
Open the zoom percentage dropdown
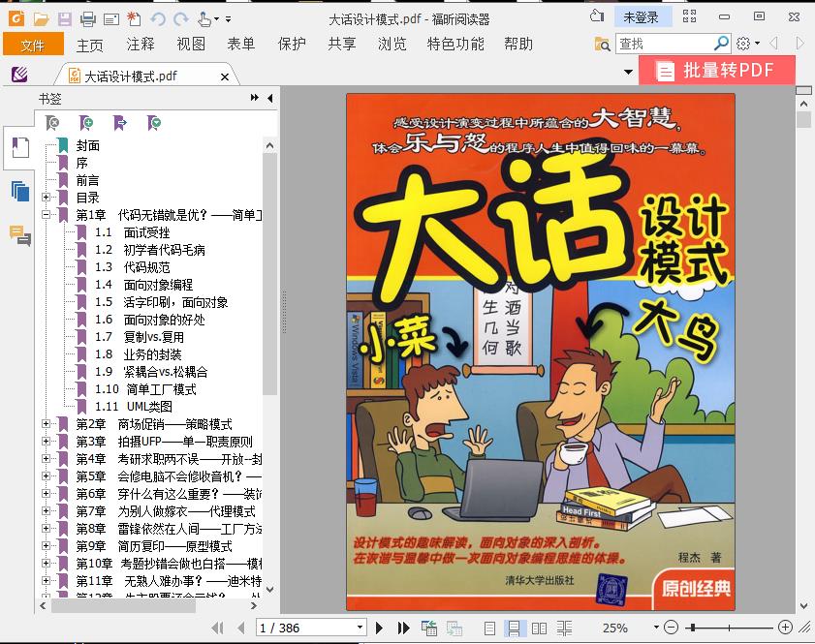(656, 628)
